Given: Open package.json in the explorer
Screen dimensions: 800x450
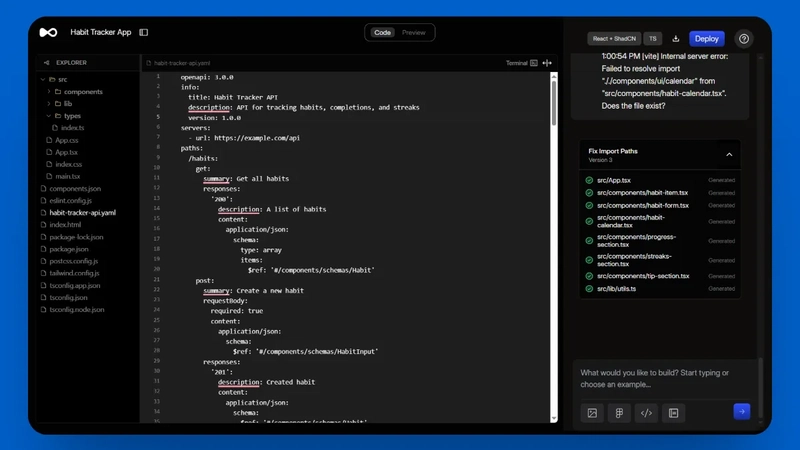Looking at the screenshot, I should tap(69, 249).
